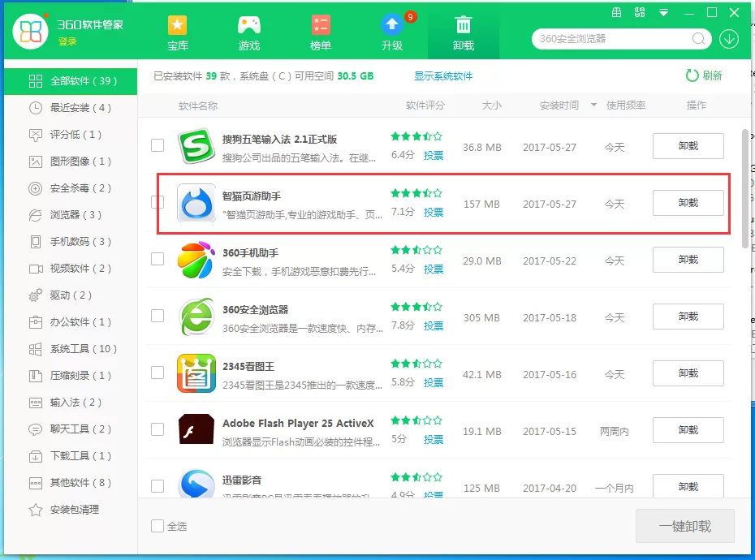The height and width of the screenshot is (560, 755).
Task: Select 最近安装 (4) category
Action: (x=71, y=108)
